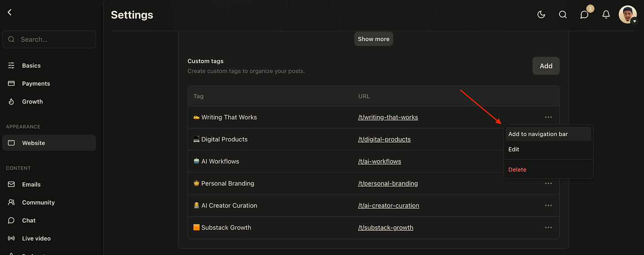Open /t/personal-branding link
This screenshot has height=255, width=644.
(388, 183)
